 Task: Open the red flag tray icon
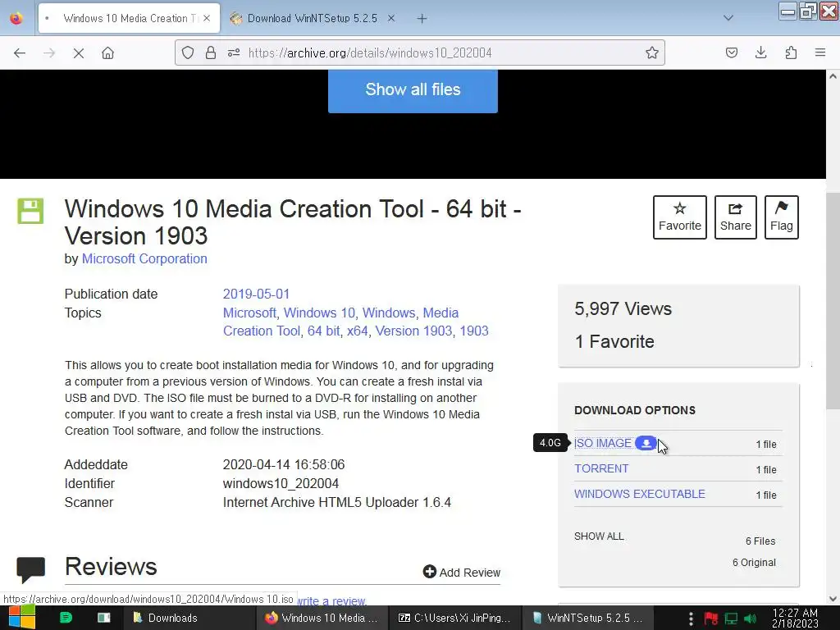pos(711,619)
